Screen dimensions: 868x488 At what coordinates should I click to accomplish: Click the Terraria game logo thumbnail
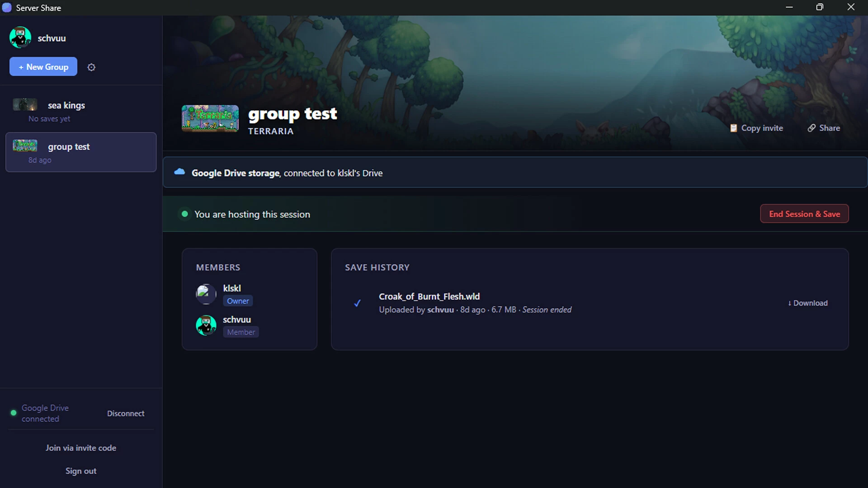click(210, 118)
